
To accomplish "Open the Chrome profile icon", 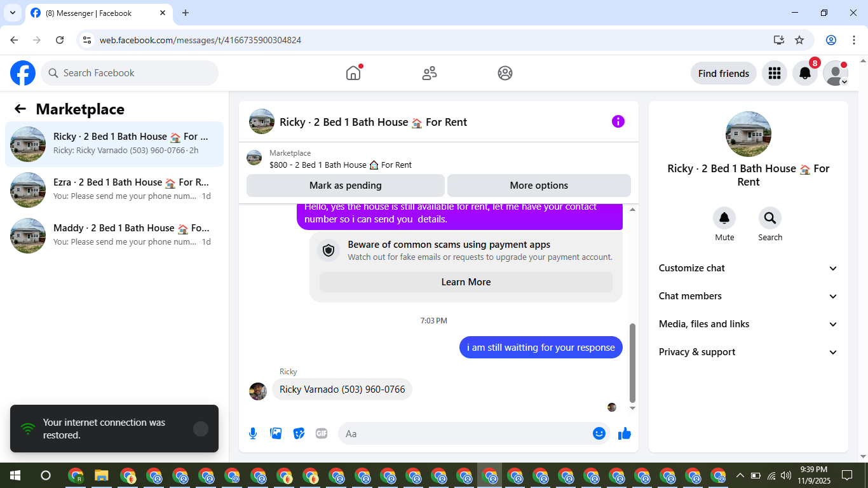I will click(831, 40).
